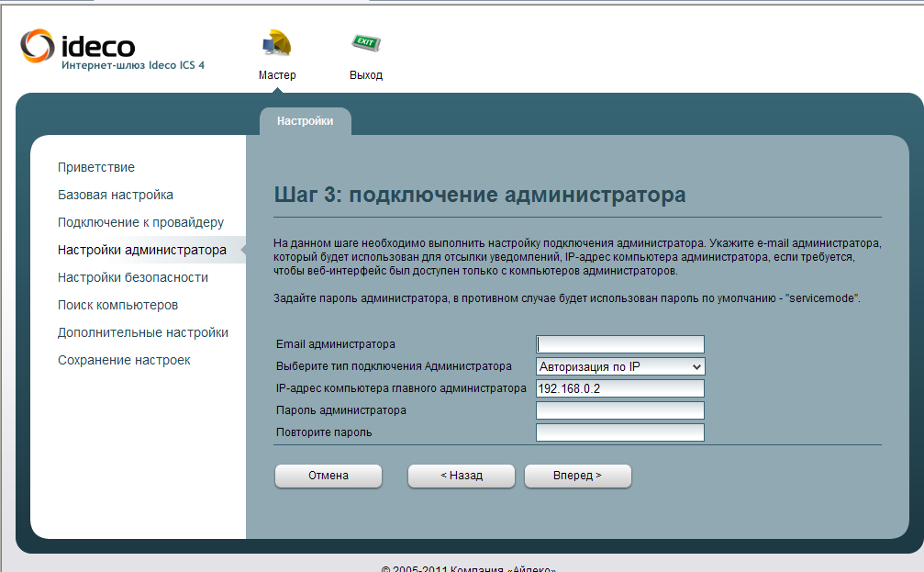Select Настройки администратора in sidebar
This screenshot has height=572, width=924.
[x=141, y=250]
